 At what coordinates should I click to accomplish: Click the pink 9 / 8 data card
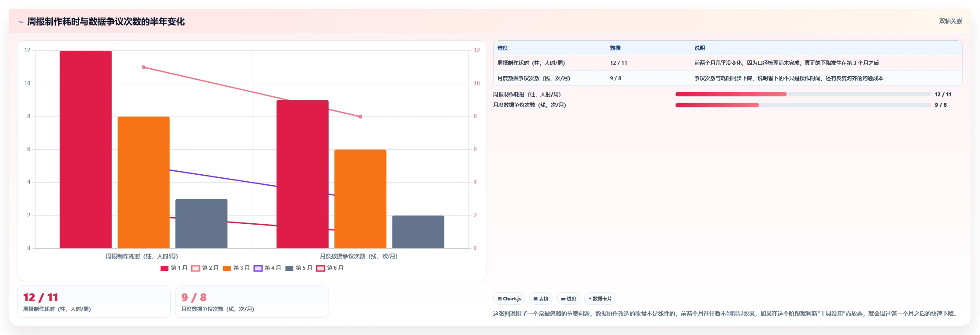coord(252,302)
